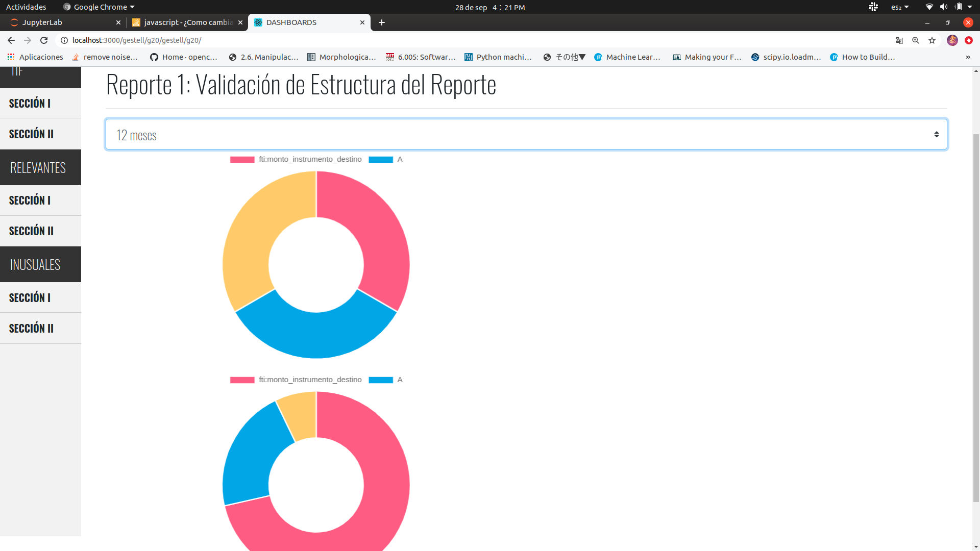Reload the current page
This screenshot has width=980, height=551.
44,40
